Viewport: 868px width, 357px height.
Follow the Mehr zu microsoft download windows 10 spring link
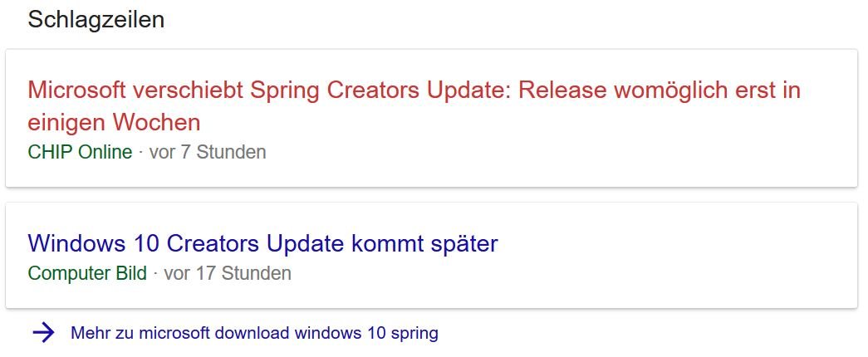pos(254,334)
